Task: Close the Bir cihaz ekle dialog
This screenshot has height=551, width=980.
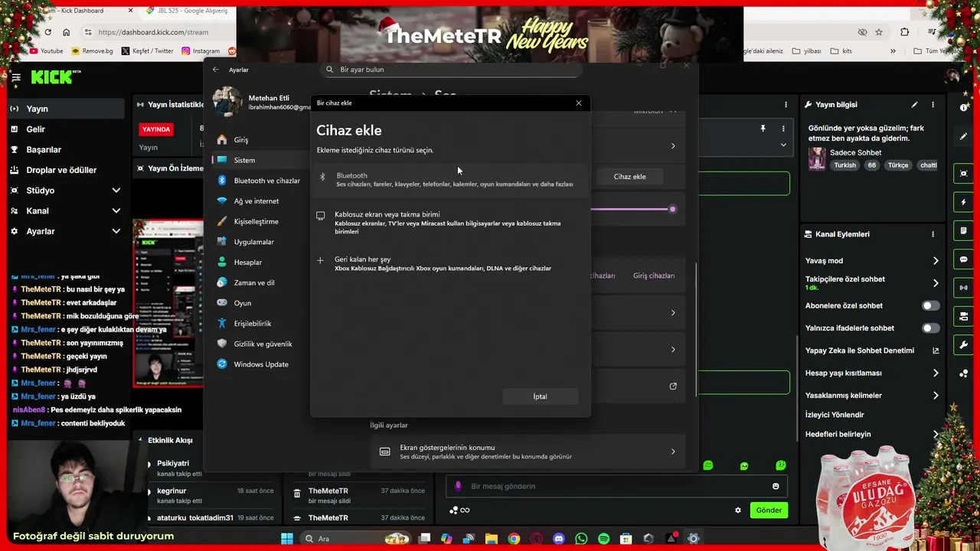Action: 578,103
